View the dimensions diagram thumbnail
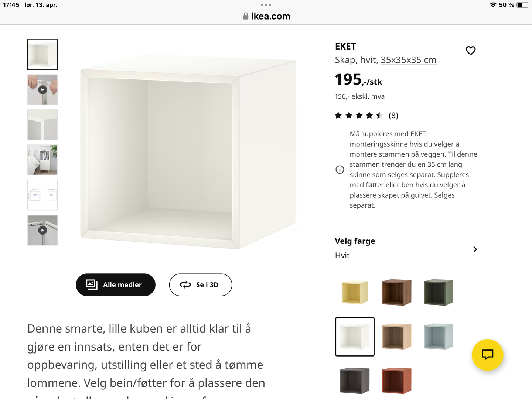532x399 pixels. 42,195
